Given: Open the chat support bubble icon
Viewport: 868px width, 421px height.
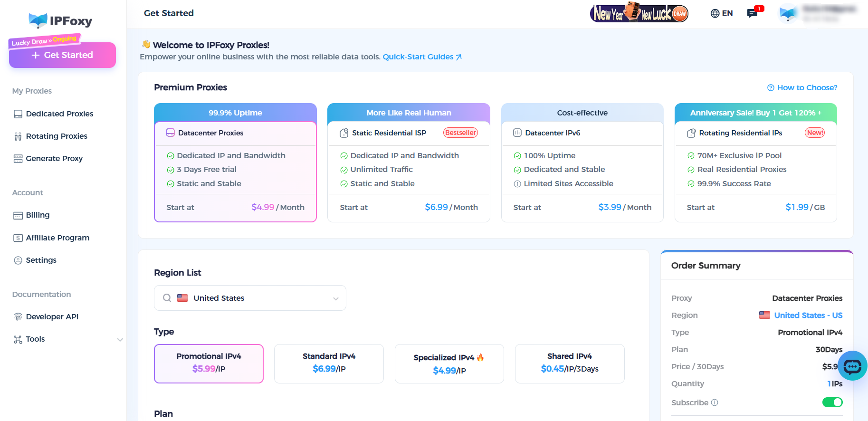Looking at the screenshot, I should 852,366.
